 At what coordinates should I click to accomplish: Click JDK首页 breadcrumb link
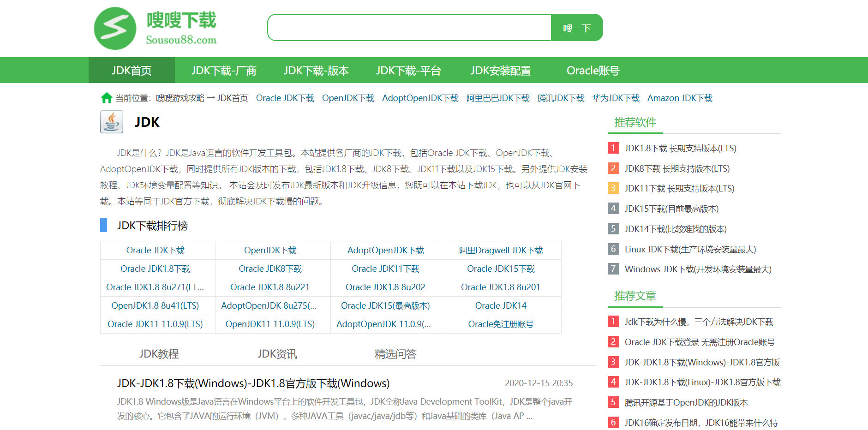[x=233, y=98]
